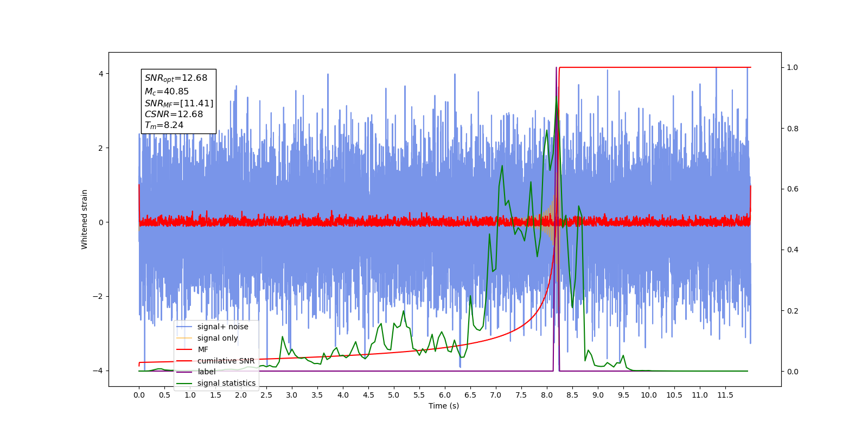Click the left y-axis tick label −2
This screenshot has width=868, height=434.
click(x=98, y=296)
